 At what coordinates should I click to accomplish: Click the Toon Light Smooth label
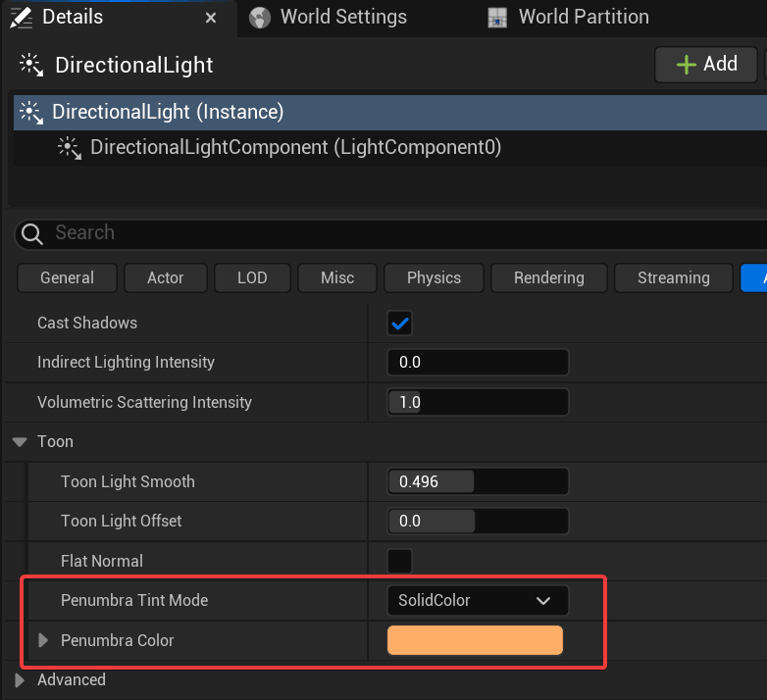point(128,481)
